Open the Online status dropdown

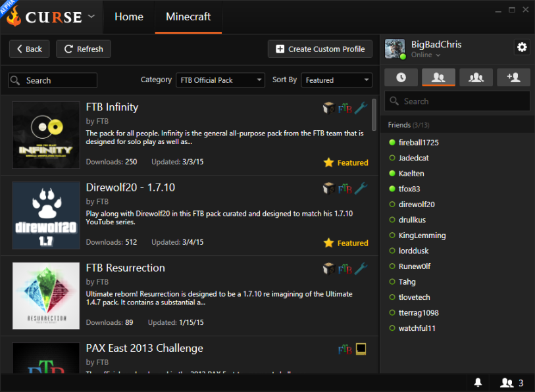coord(426,55)
